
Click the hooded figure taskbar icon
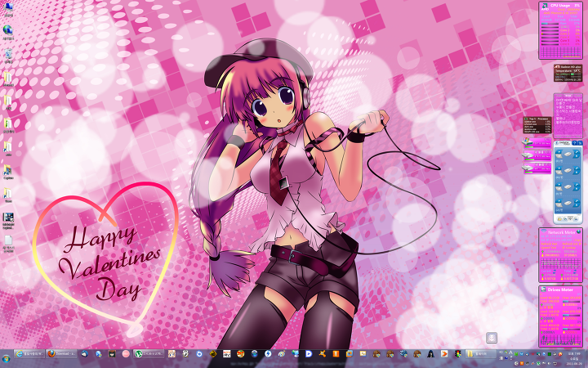click(x=430, y=354)
